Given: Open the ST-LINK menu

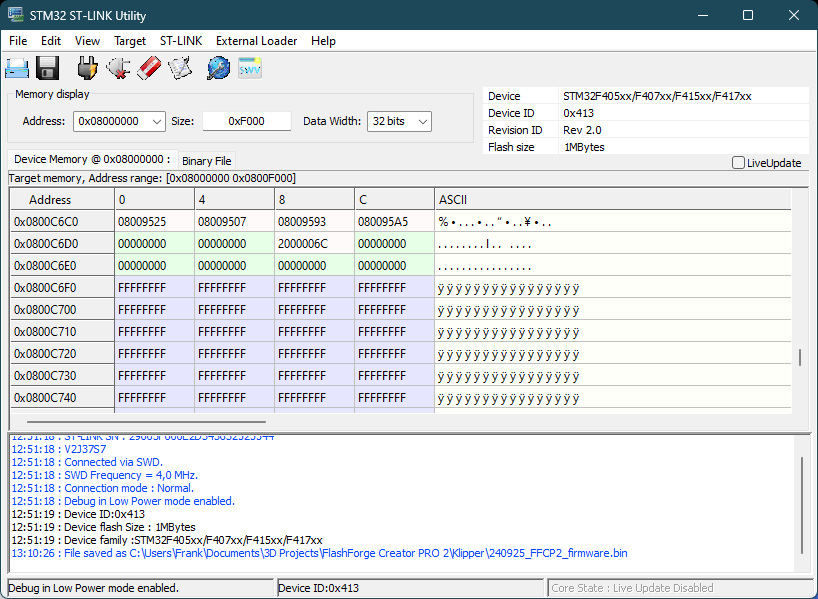Looking at the screenshot, I should (181, 41).
